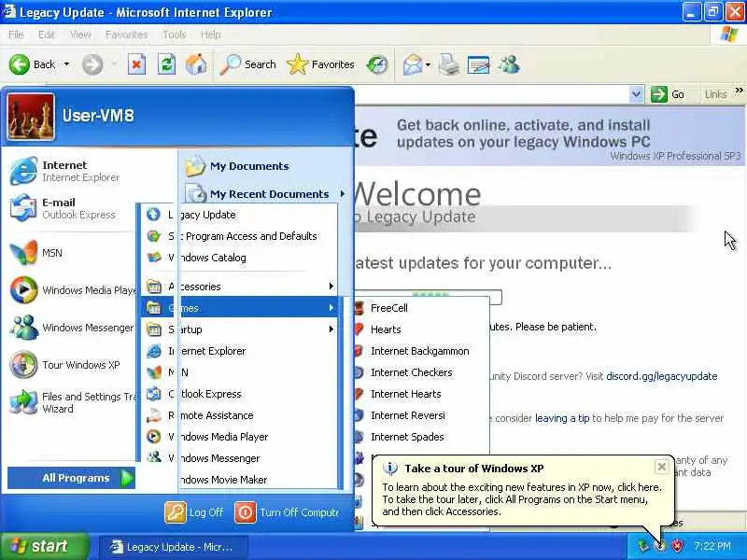Click the Mail envelope icon
747x560 pixels.
[x=412, y=64]
